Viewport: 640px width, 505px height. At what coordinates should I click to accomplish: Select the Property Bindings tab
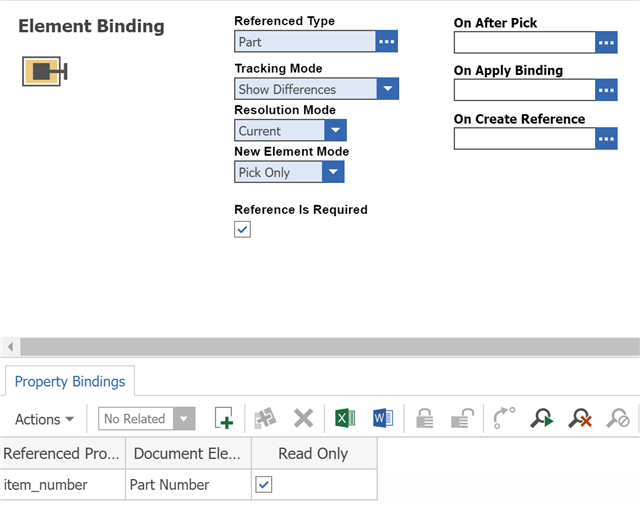pos(70,381)
